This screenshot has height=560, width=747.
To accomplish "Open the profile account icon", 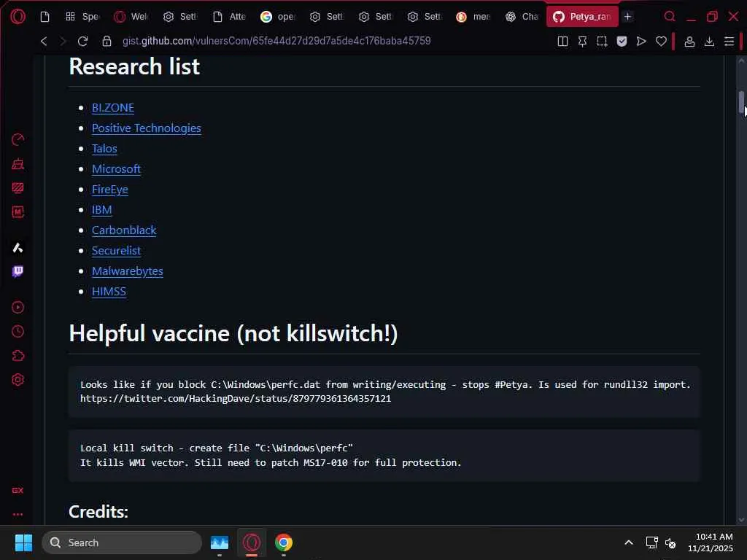I will (x=689, y=42).
